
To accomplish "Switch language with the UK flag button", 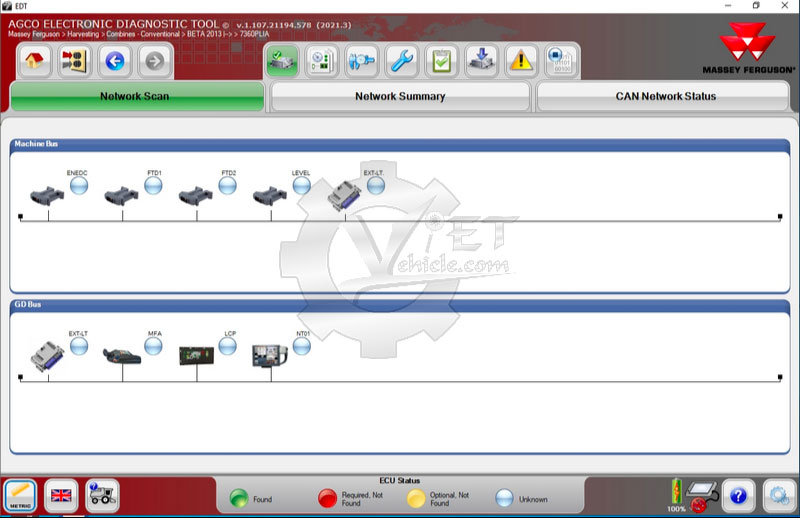I will tap(62, 495).
